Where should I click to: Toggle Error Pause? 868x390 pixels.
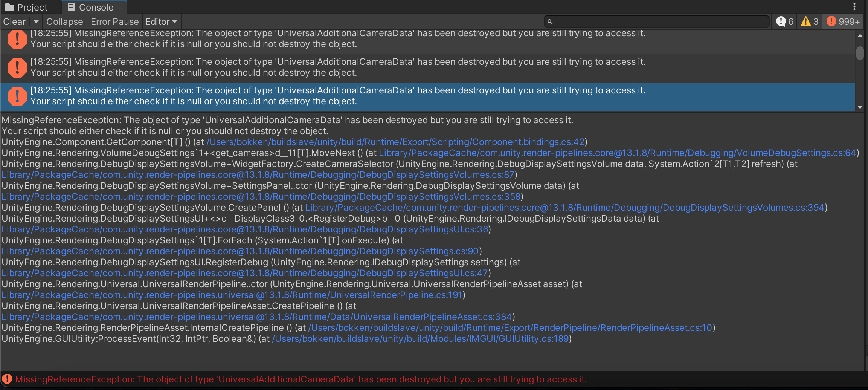(x=115, y=21)
